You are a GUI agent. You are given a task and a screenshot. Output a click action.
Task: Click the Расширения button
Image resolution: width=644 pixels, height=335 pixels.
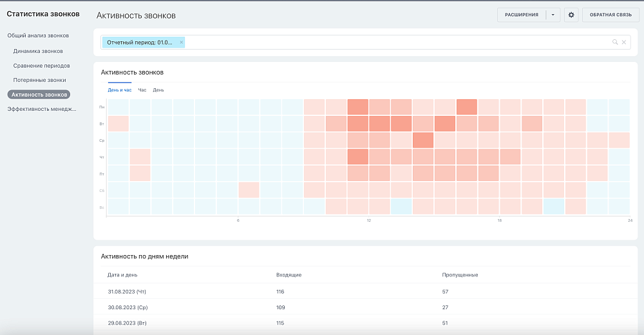[521, 15]
